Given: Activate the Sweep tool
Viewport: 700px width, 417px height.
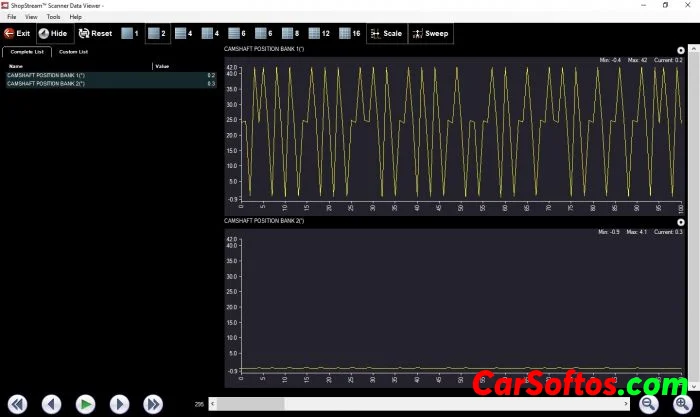Looking at the screenshot, I should 431,33.
